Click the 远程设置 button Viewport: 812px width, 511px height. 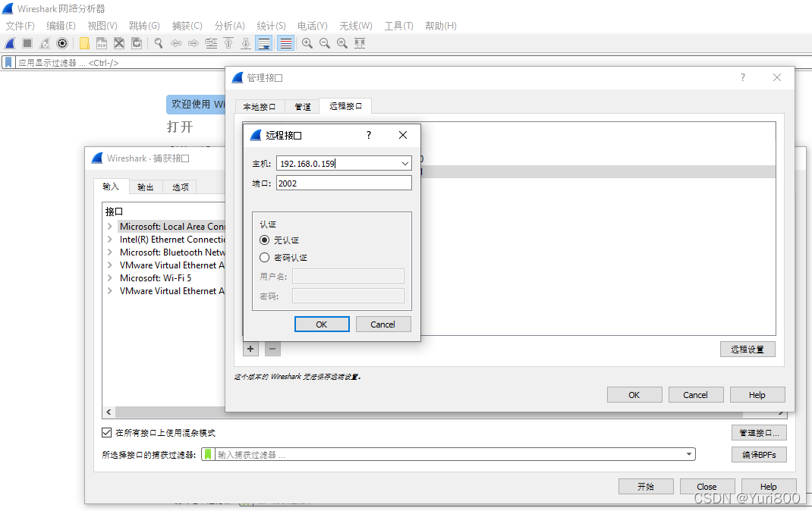click(x=747, y=349)
